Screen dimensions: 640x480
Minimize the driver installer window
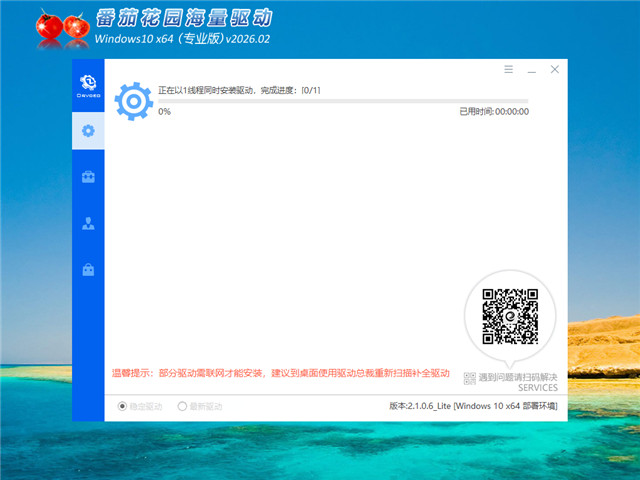point(531,70)
